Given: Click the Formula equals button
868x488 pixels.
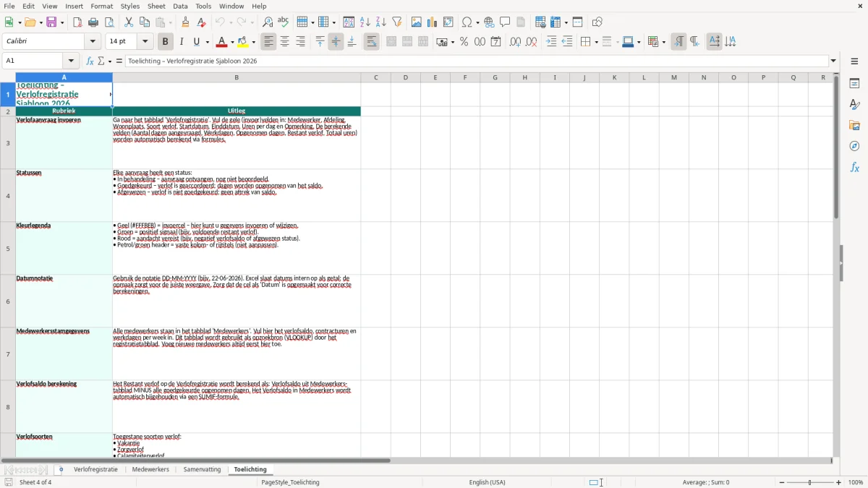Looking at the screenshot, I should point(119,61).
